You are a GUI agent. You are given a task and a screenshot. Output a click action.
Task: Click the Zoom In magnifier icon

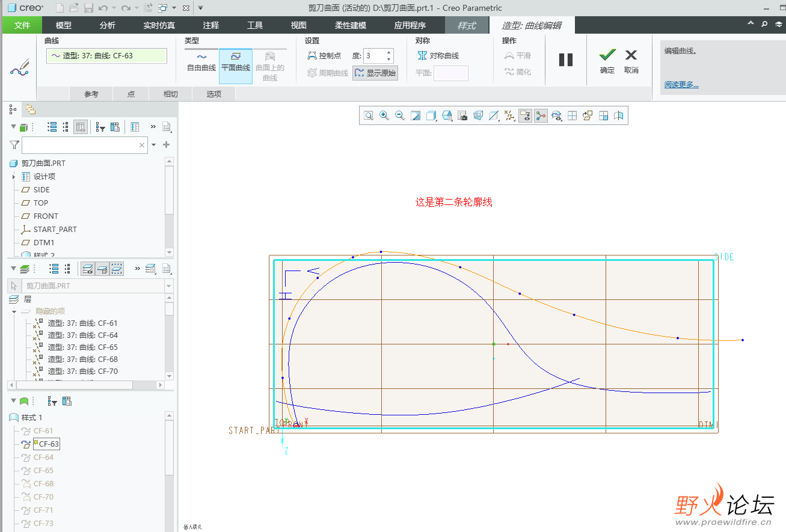pyautogui.click(x=384, y=115)
